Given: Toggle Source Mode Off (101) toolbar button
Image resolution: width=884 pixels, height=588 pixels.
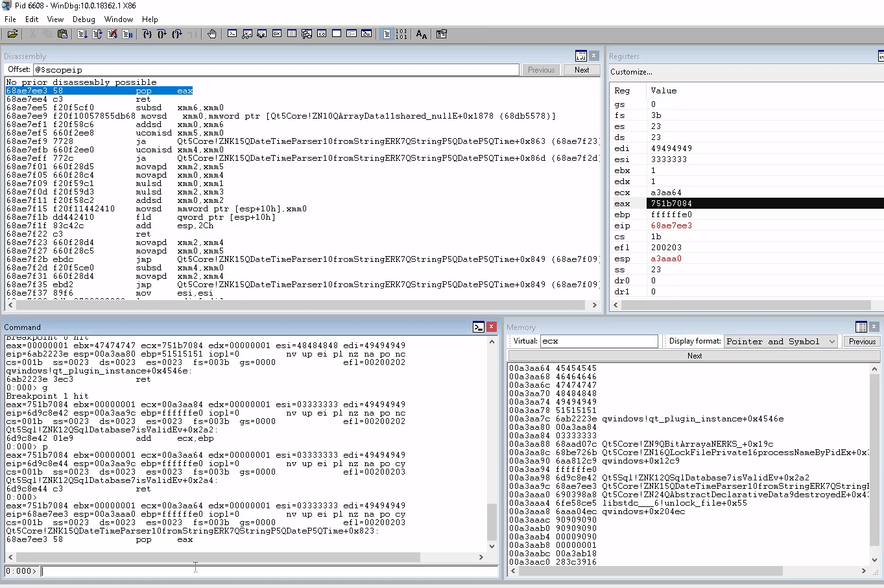Looking at the screenshot, I should [x=401, y=34].
